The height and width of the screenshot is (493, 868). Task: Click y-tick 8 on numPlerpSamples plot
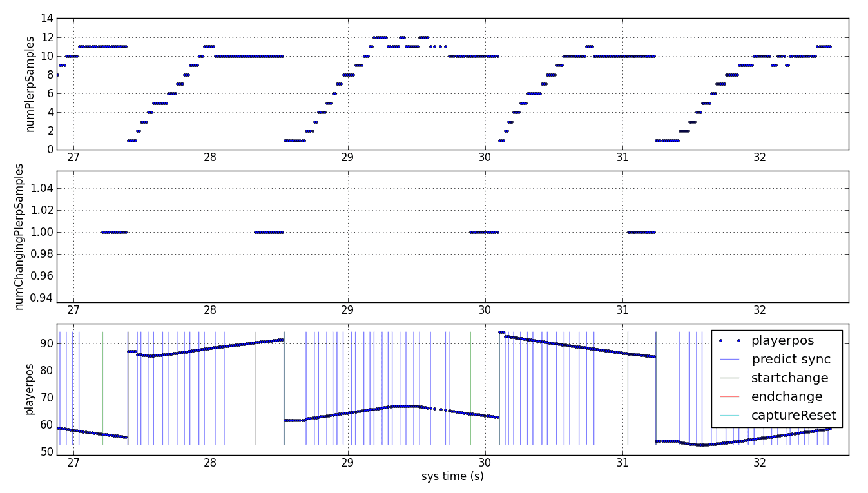tap(50, 75)
